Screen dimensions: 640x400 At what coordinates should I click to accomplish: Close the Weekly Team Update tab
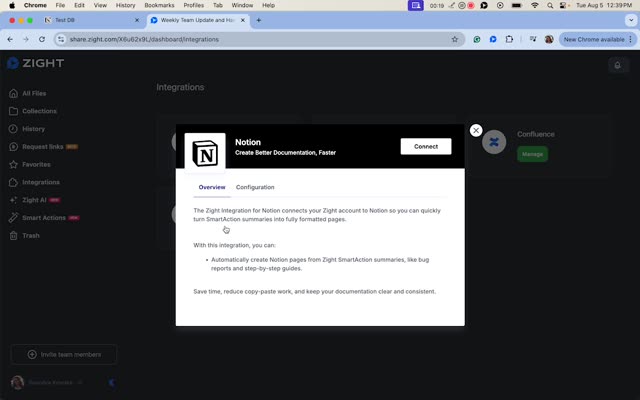(243, 20)
